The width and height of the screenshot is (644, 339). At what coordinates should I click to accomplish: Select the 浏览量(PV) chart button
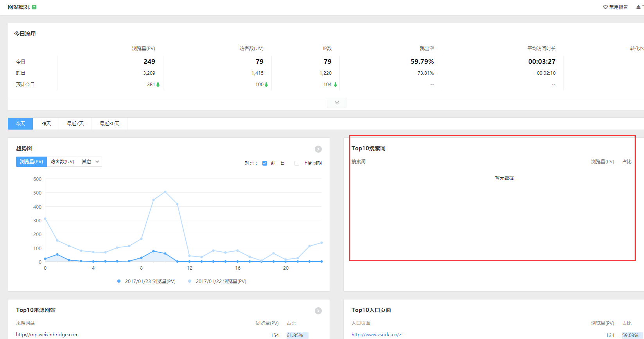pos(31,162)
